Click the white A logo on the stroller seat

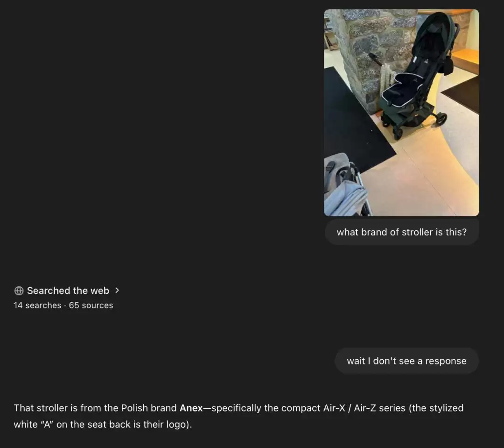(x=426, y=61)
